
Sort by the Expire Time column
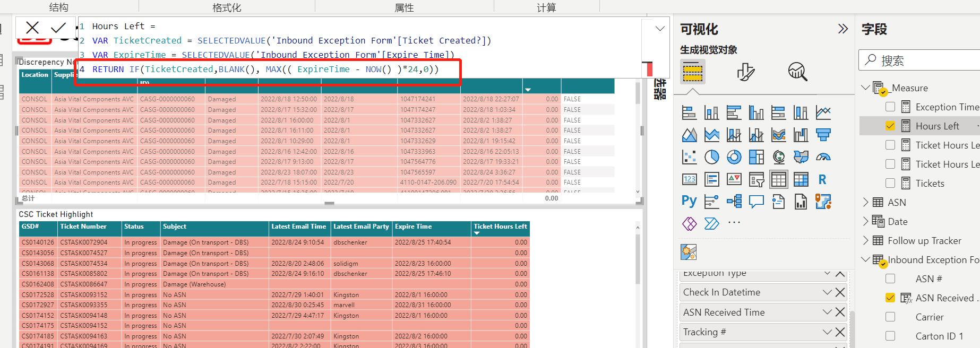click(x=432, y=229)
